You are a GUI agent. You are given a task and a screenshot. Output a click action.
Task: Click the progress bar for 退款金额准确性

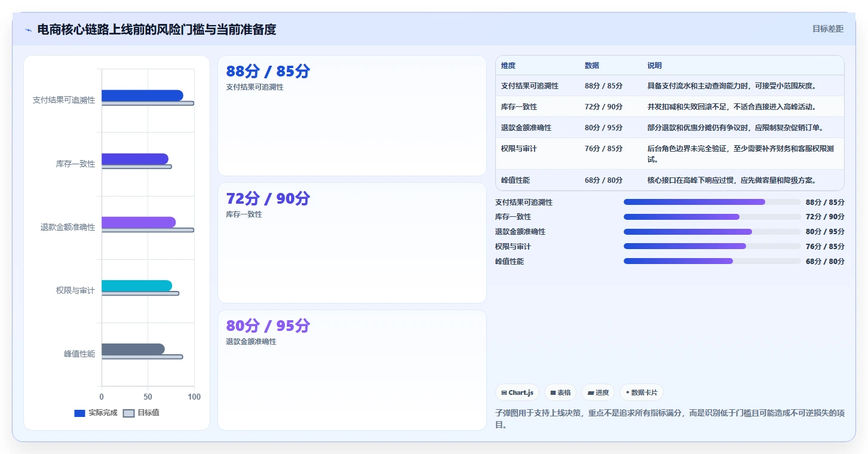(712, 232)
